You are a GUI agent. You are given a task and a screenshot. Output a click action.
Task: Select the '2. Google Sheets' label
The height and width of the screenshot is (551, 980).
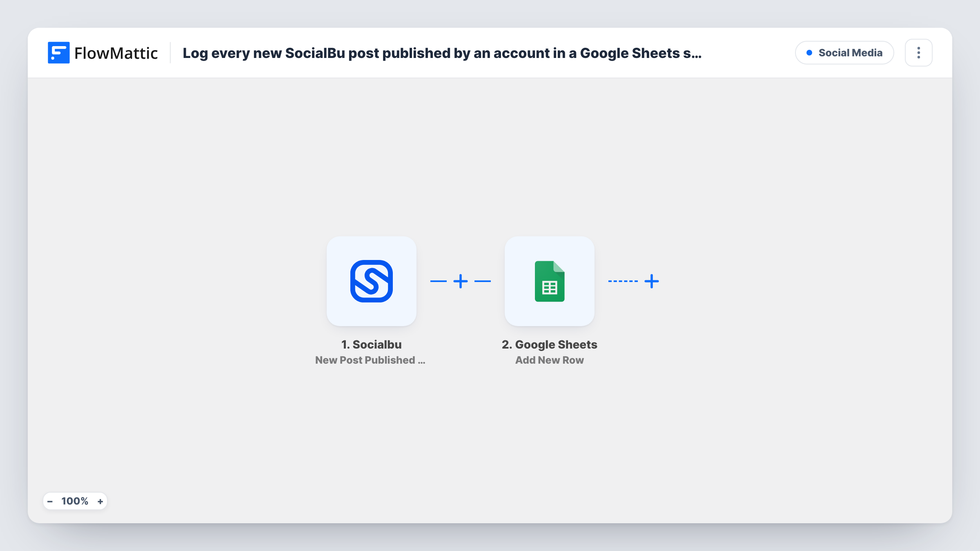pos(550,344)
